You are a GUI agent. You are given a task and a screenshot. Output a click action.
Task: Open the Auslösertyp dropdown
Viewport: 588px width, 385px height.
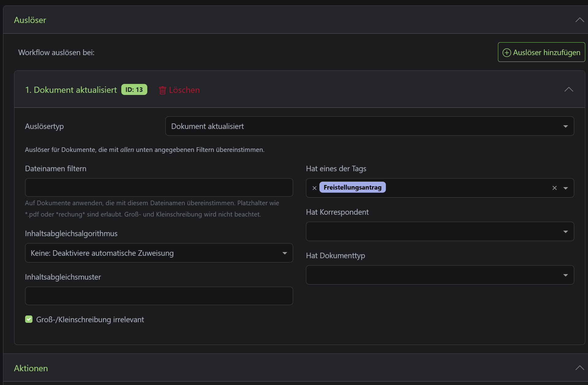point(369,126)
